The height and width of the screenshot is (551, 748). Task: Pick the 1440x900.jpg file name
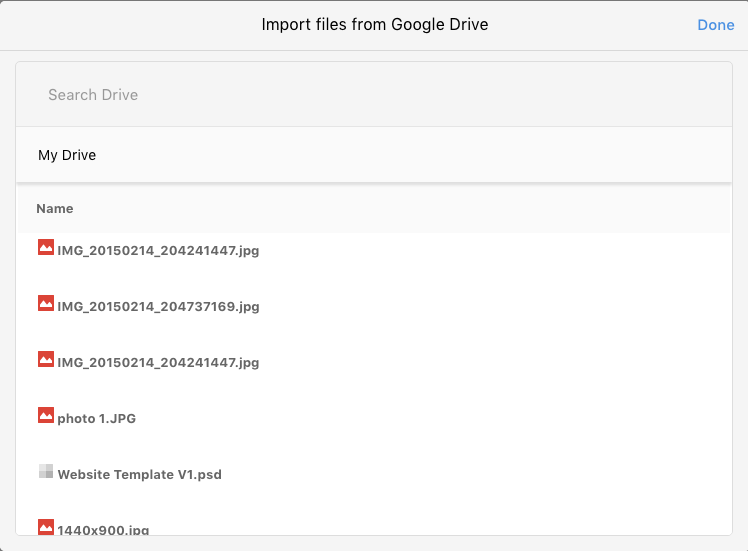coord(104,530)
